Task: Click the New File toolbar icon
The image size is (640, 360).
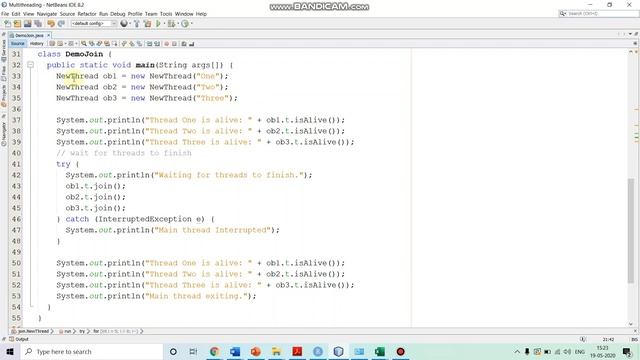Action: pyautogui.click(x=7, y=24)
